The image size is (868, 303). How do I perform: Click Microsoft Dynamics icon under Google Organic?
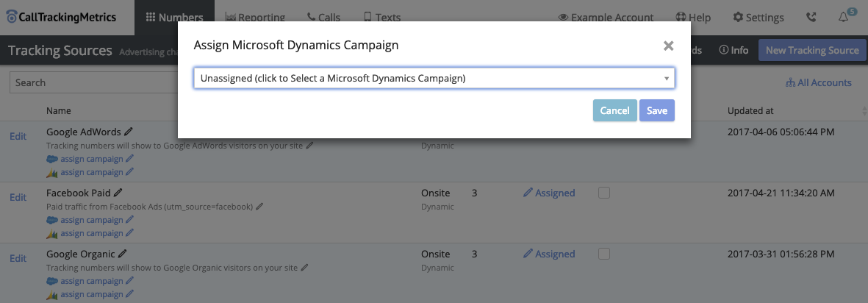(x=51, y=294)
